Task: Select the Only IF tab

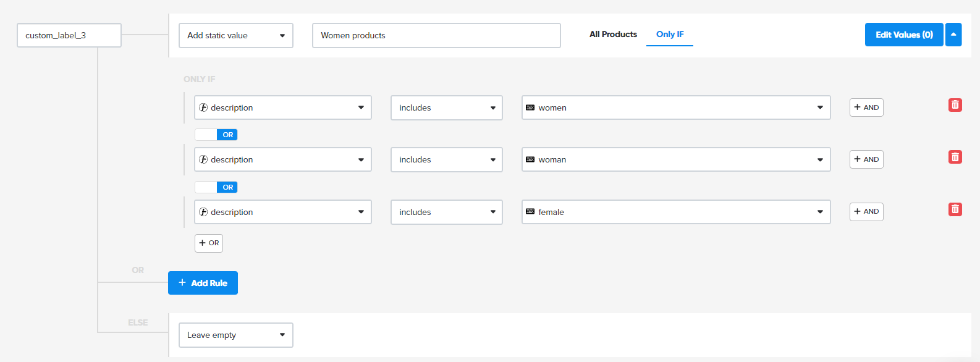Action: [x=670, y=35]
